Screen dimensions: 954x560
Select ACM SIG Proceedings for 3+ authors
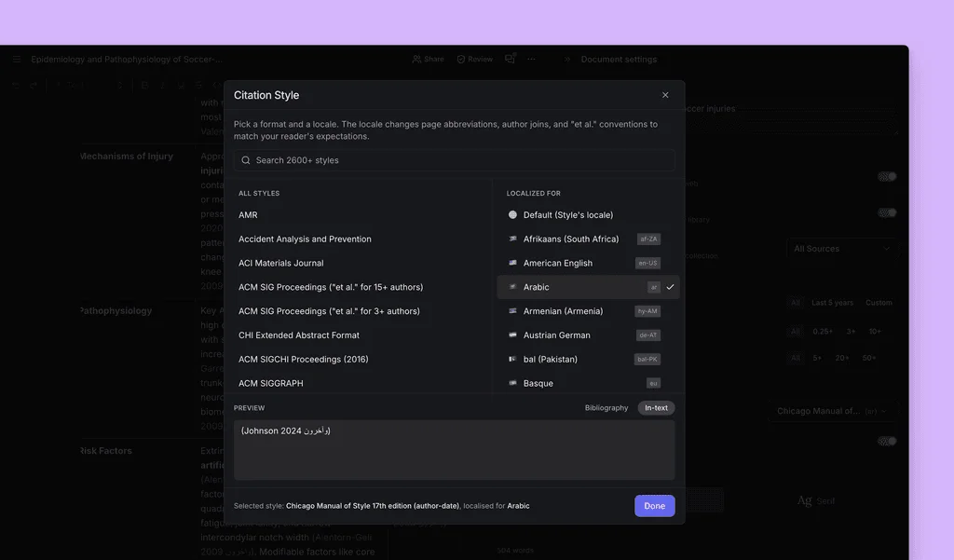pos(329,311)
